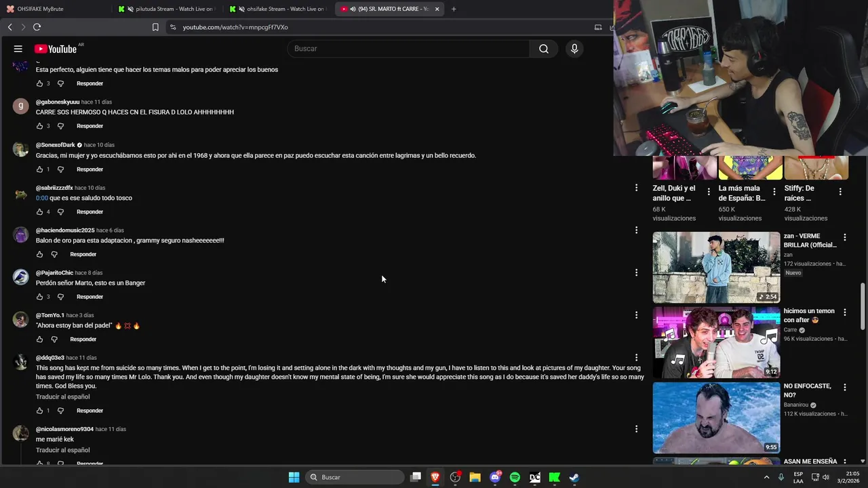
Task: Open options menu for @ddq03e3 comment
Action: pyautogui.click(x=636, y=357)
